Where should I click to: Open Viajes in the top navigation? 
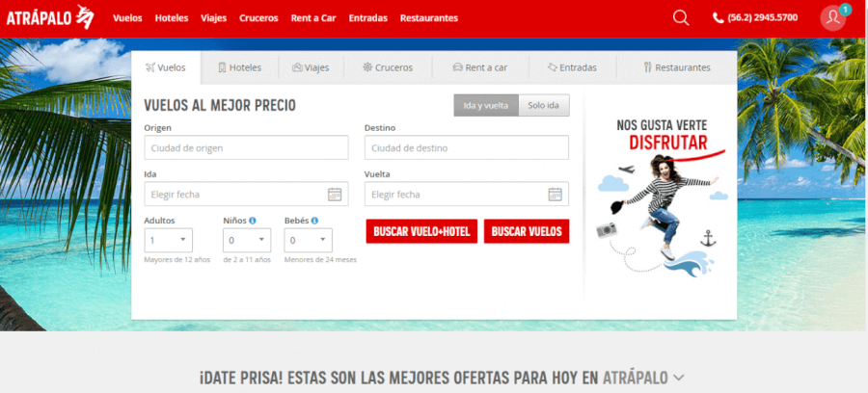pos(214,17)
